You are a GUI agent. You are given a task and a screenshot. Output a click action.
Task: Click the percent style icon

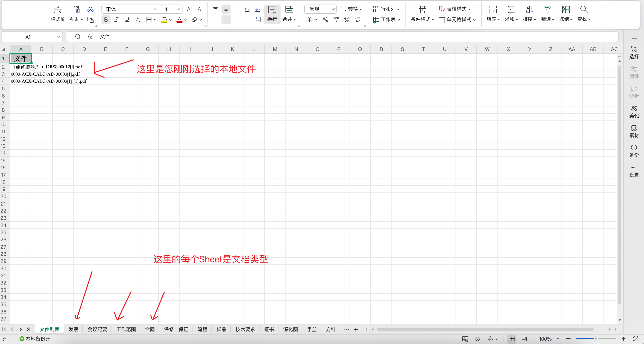[325, 20]
